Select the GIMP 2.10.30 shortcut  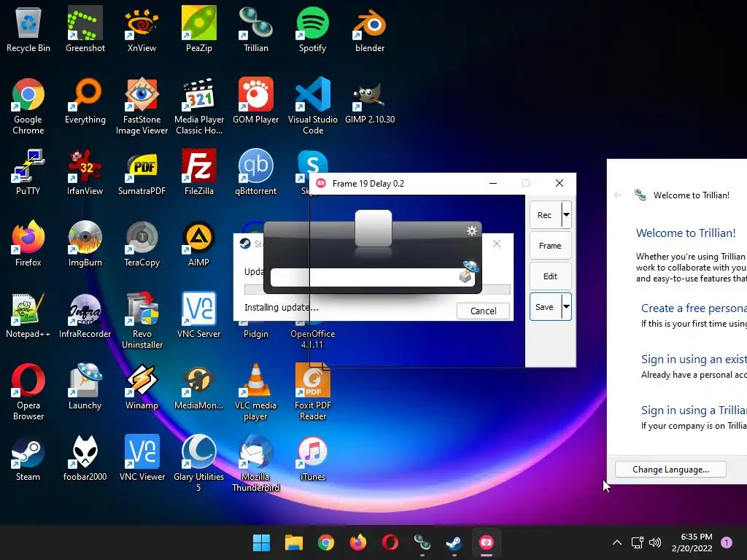pos(370,101)
